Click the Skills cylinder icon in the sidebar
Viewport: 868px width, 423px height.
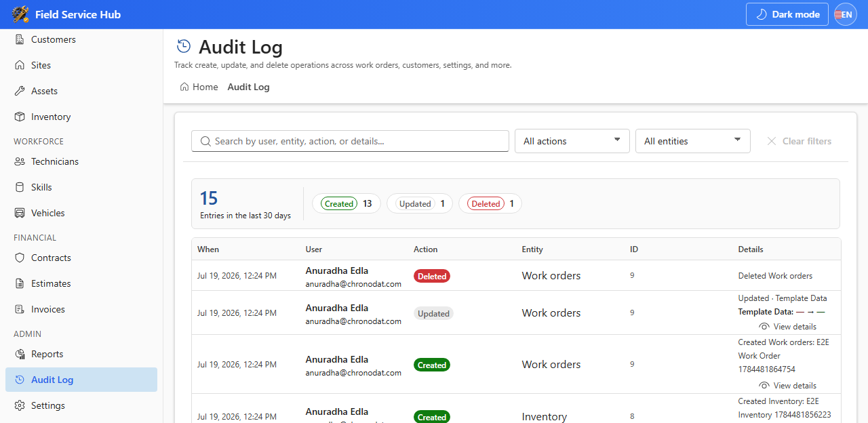tap(20, 187)
